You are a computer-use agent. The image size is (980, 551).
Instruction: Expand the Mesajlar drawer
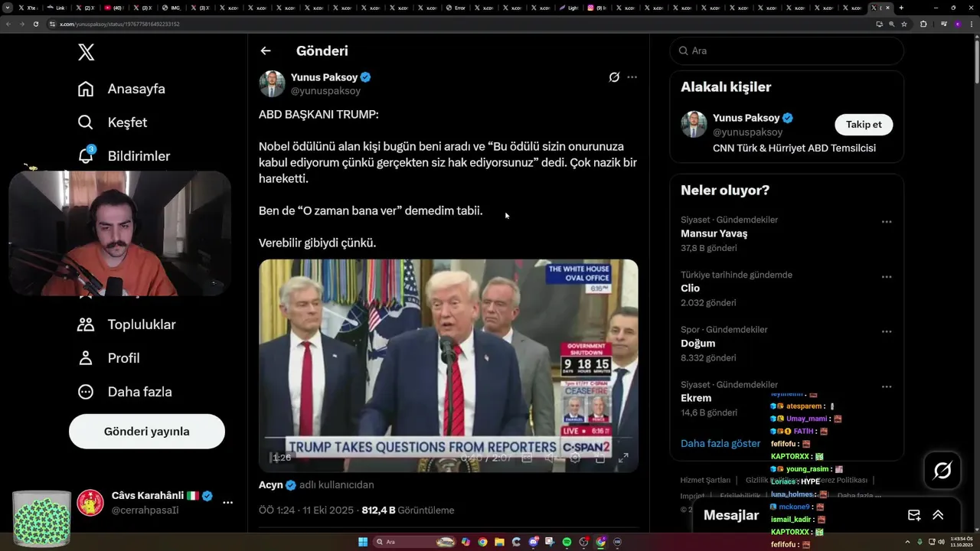click(938, 515)
